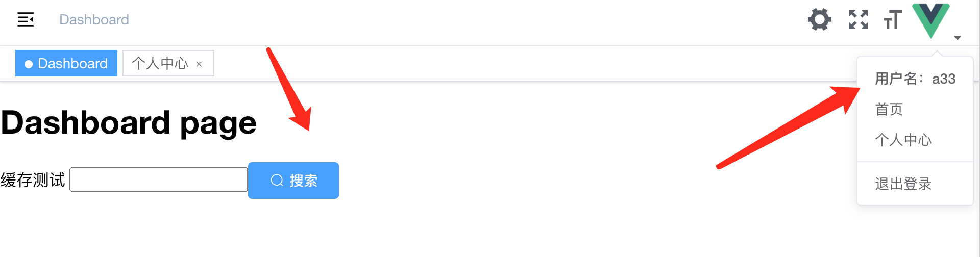This screenshot has width=980, height=257.
Task: Click the Dashboard breadcrumb in the header
Action: pyautogui.click(x=94, y=20)
